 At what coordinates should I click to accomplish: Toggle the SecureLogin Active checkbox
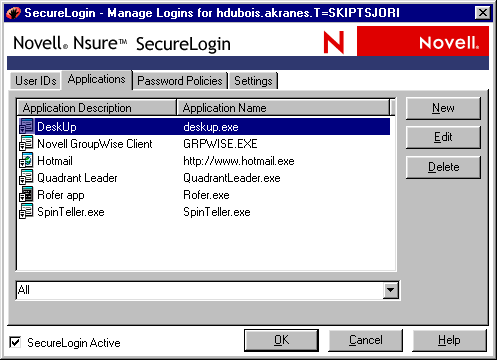[15, 342]
